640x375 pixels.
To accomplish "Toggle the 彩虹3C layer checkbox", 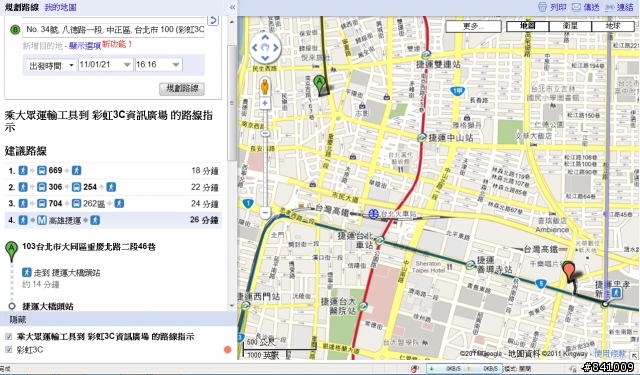I will click(x=9, y=350).
